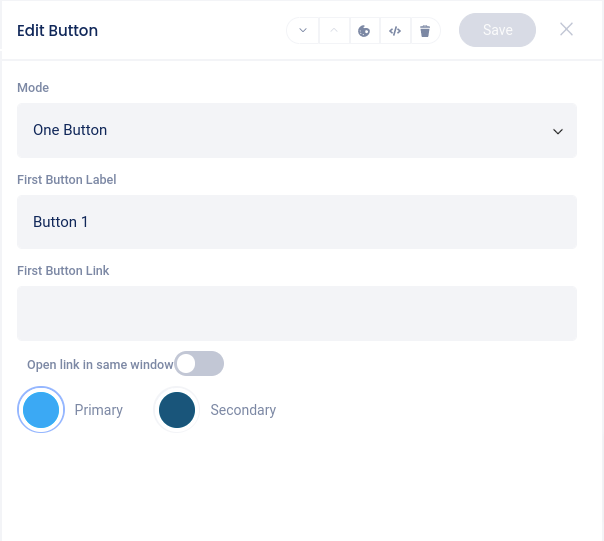The width and height of the screenshot is (604, 541).
Task: Close the Edit Button panel
Action: [566, 29]
